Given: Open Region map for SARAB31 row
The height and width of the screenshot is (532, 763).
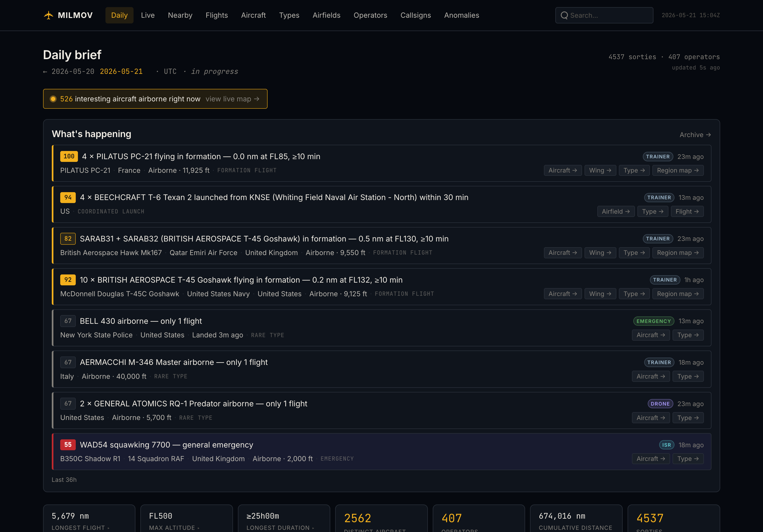Looking at the screenshot, I should click(678, 253).
